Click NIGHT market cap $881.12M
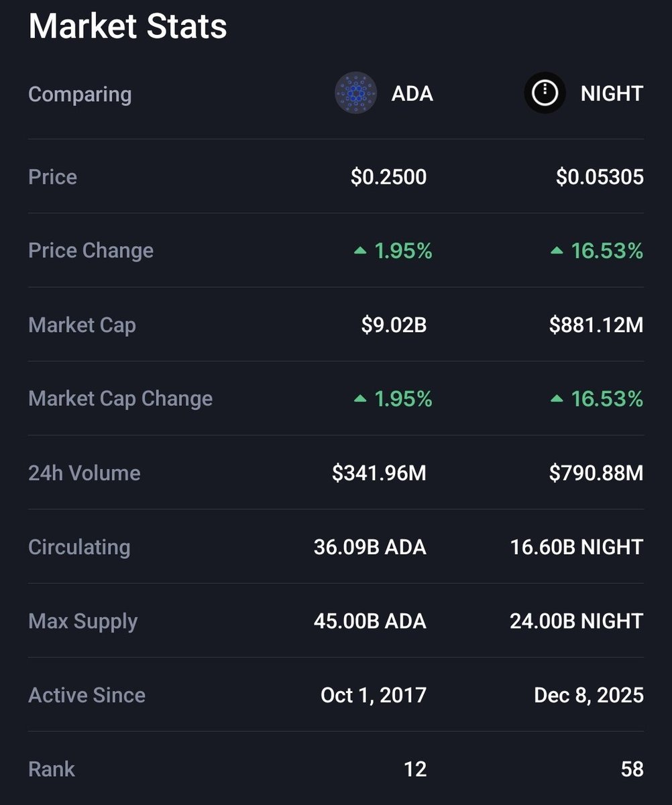Screen dimensions: 672x805 (x=596, y=325)
